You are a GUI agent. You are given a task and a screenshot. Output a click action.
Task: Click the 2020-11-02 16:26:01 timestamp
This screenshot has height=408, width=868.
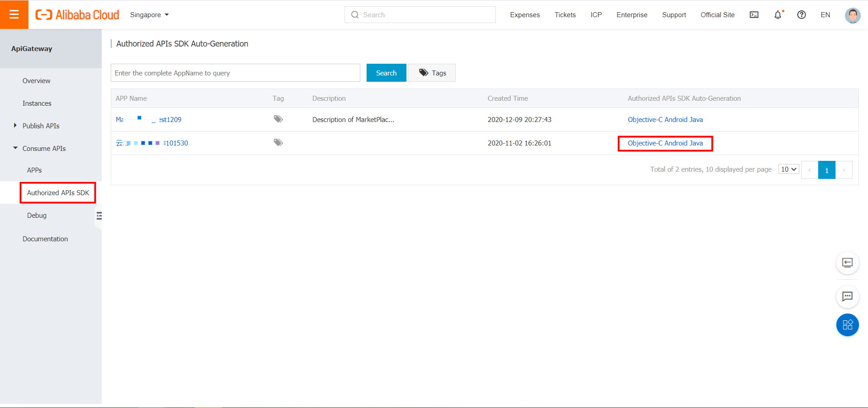point(519,143)
